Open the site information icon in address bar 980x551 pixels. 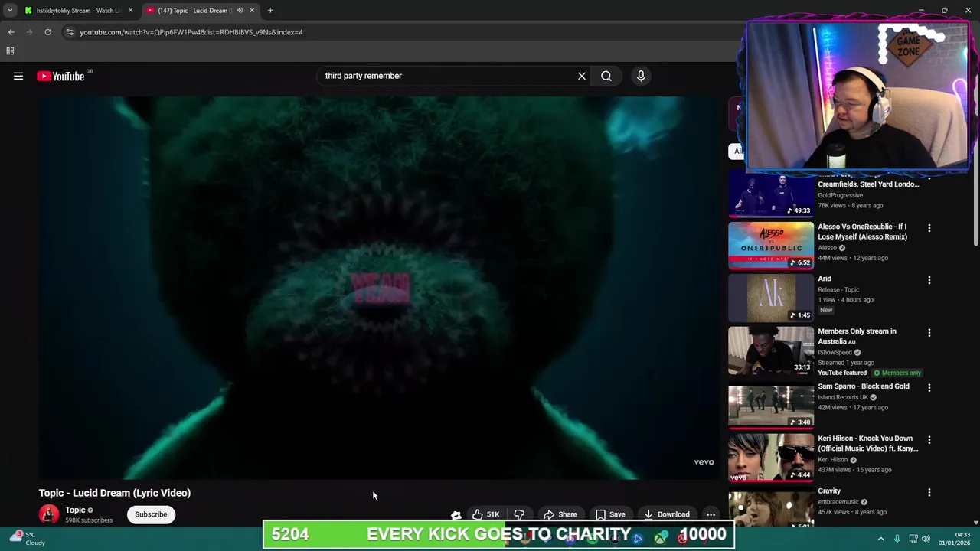(70, 32)
